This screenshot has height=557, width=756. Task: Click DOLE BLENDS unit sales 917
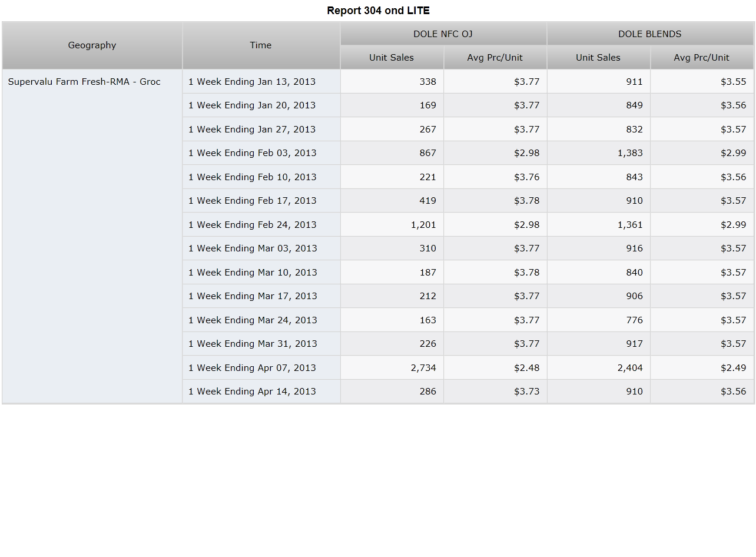(599, 344)
